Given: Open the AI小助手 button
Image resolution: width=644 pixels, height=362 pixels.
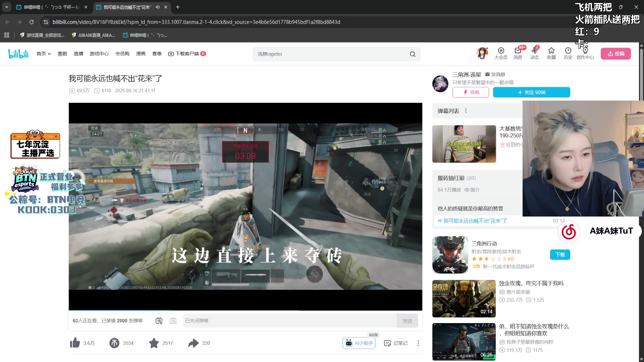Looking at the screenshot, I should [359, 343].
